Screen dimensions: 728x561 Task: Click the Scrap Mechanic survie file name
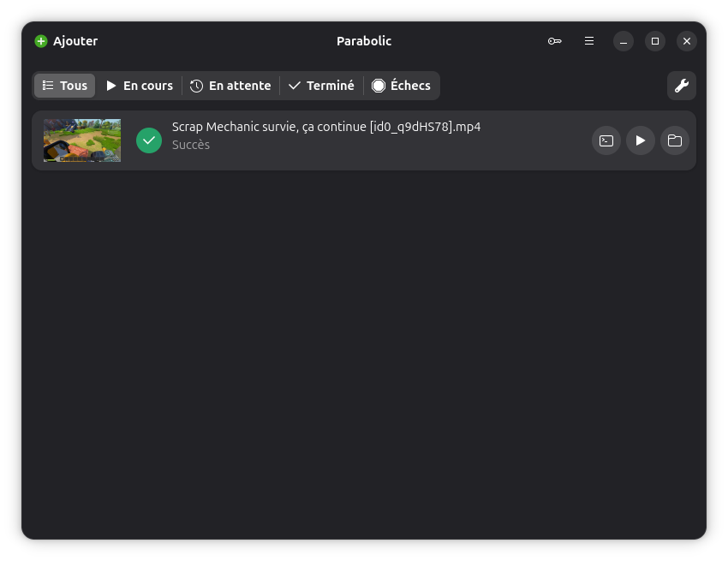(326, 127)
